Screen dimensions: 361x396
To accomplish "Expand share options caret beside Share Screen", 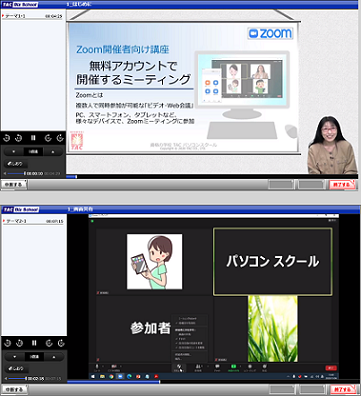I will [241, 366].
